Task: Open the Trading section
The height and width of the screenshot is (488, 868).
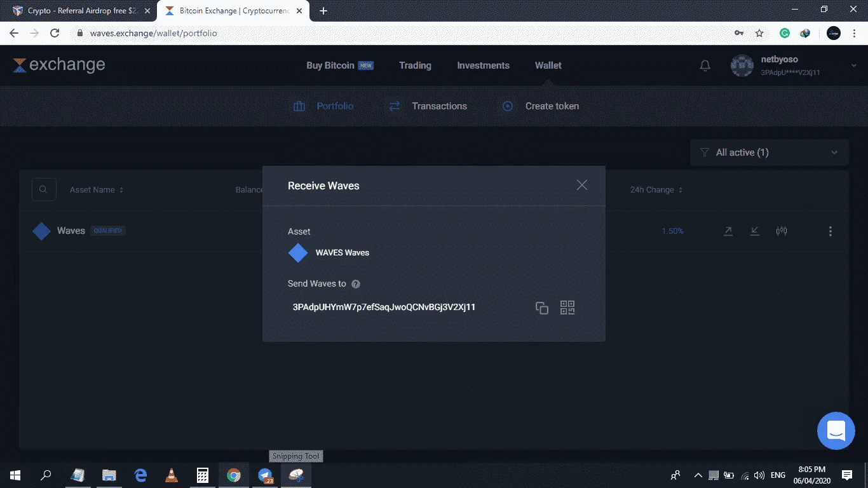Action: pyautogui.click(x=415, y=65)
